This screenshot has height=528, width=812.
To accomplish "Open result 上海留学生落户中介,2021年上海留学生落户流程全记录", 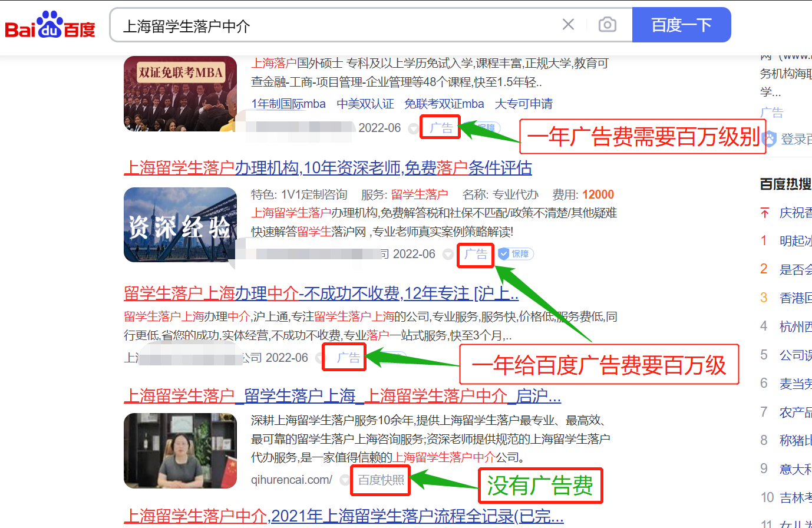I will pyautogui.click(x=344, y=516).
